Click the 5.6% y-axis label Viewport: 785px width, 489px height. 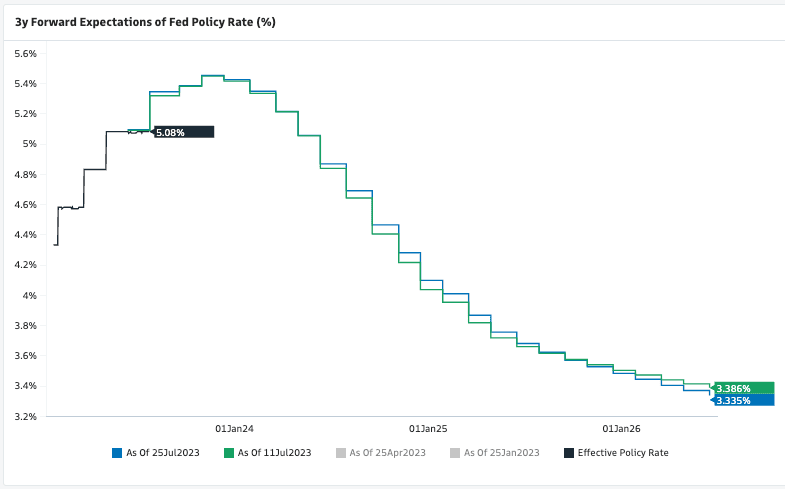[23, 53]
